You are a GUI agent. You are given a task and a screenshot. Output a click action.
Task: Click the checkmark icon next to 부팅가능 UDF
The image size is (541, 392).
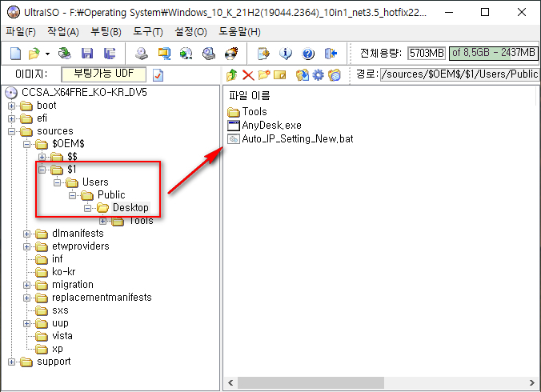158,75
